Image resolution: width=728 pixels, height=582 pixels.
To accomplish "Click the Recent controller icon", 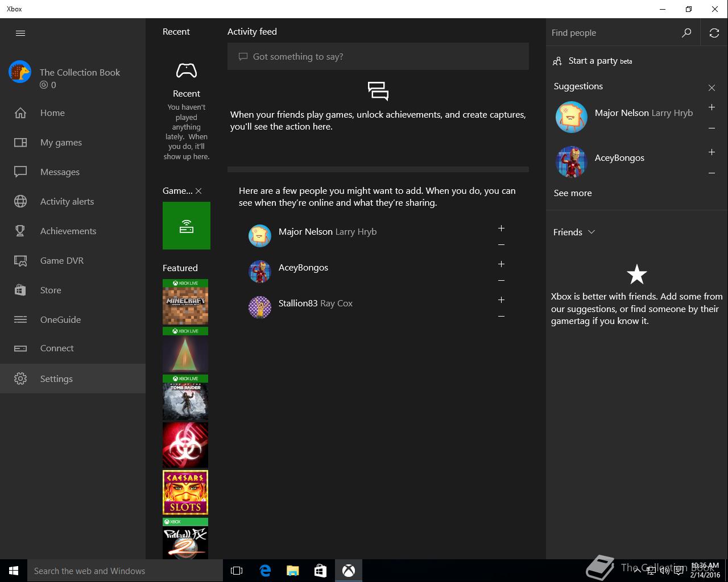I will coord(187,70).
